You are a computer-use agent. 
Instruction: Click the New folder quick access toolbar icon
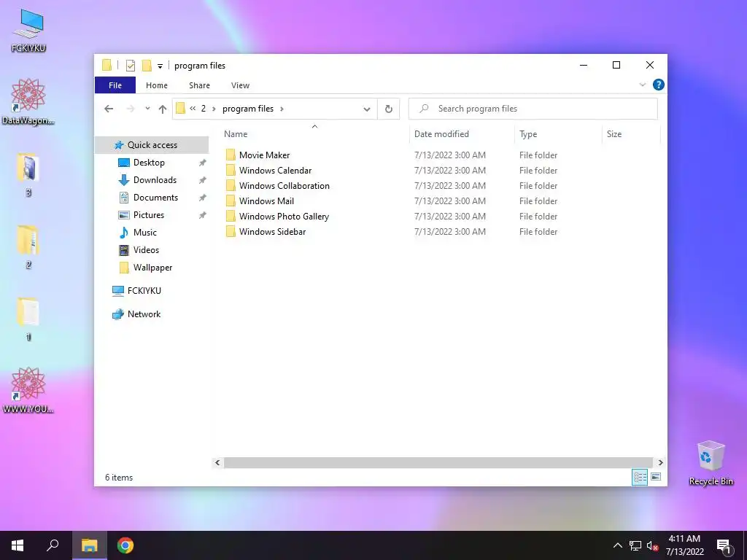(147, 66)
